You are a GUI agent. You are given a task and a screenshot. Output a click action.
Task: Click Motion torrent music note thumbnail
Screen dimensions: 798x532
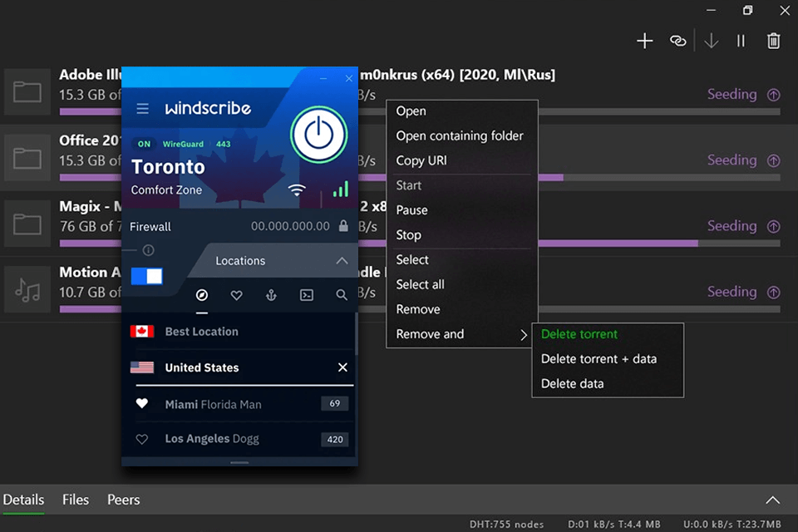point(27,289)
